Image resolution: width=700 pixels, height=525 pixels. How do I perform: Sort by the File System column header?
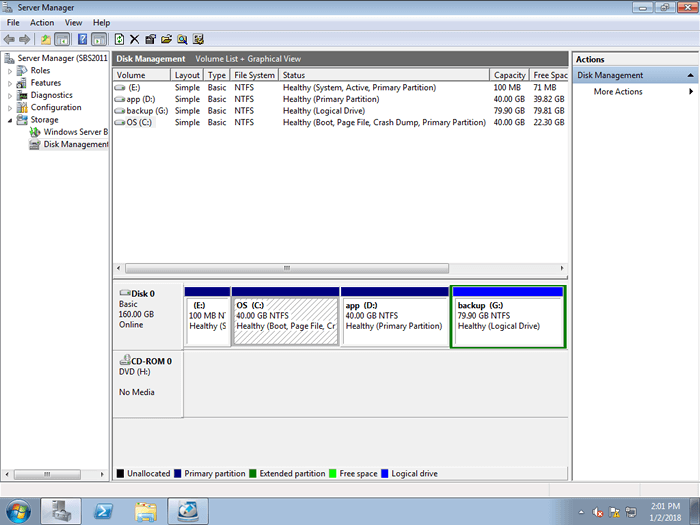coord(254,75)
